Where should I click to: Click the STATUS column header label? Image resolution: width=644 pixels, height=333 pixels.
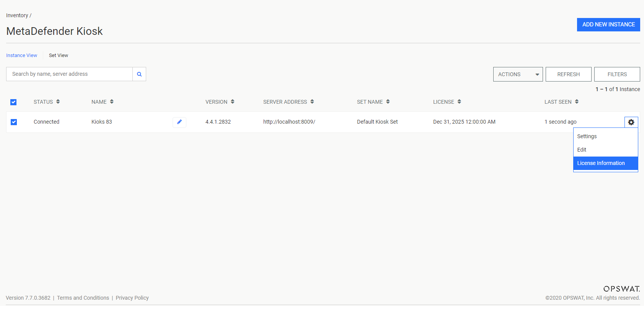coord(43,102)
